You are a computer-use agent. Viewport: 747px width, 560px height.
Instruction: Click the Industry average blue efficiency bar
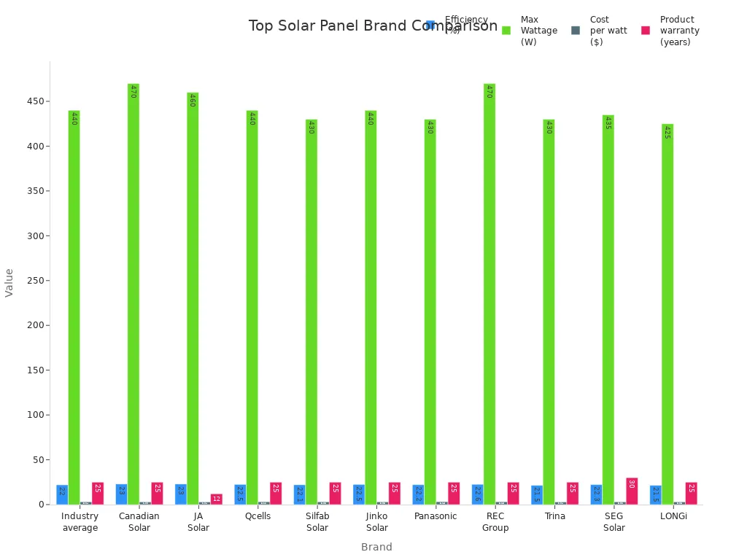tap(62, 494)
